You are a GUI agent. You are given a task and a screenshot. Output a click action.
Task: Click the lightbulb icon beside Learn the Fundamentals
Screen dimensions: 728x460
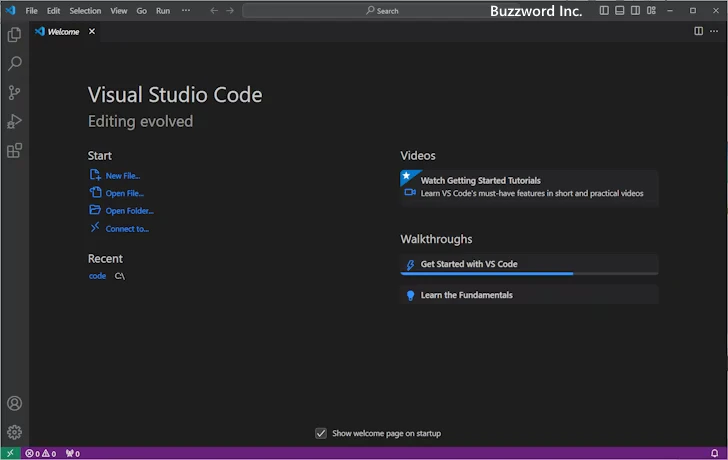coord(410,296)
